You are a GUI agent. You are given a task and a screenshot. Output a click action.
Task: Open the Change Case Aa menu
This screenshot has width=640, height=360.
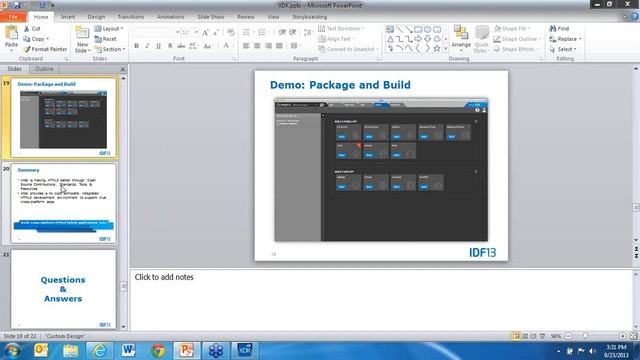click(208, 46)
